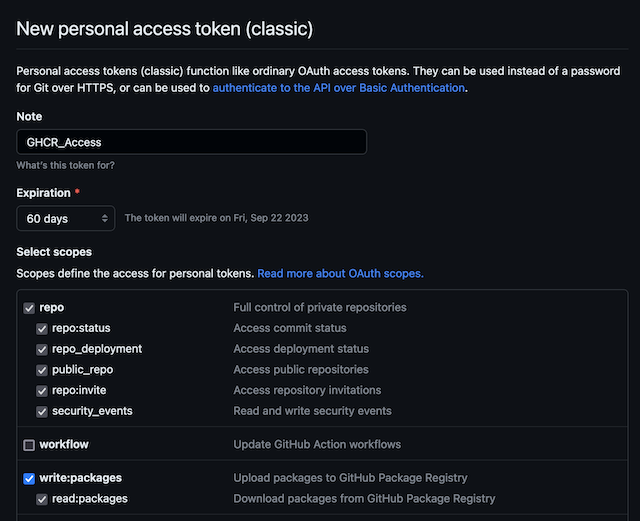Viewport: 640px width, 521px height.
Task: Uncheck the repo:status scope
Action: 42,329
